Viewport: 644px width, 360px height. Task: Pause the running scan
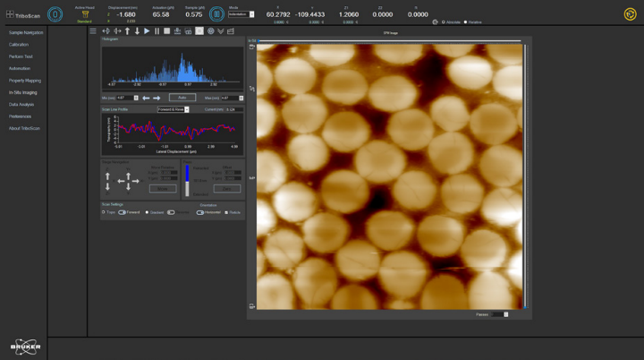(x=157, y=30)
